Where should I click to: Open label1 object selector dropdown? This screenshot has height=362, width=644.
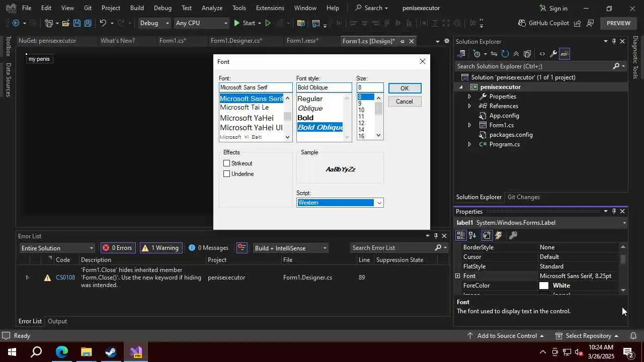point(624,223)
